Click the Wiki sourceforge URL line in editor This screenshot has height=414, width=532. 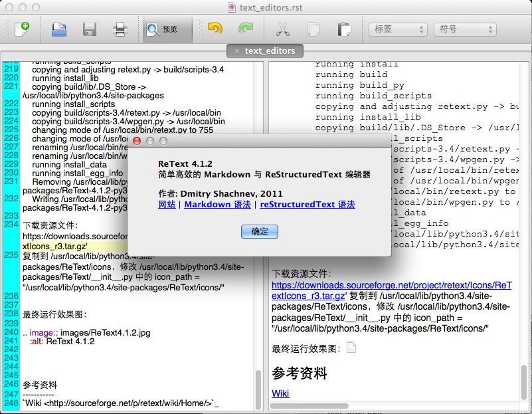pyautogui.click(x=121, y=403)
